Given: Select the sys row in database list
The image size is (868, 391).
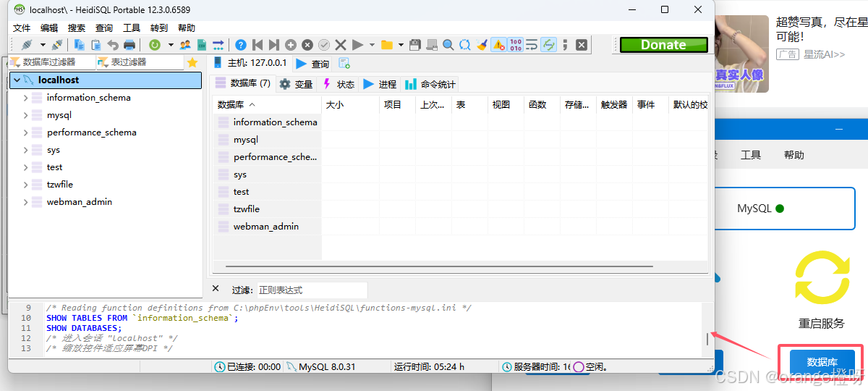Looking at the screenshot, I should (x=268, y=175).
